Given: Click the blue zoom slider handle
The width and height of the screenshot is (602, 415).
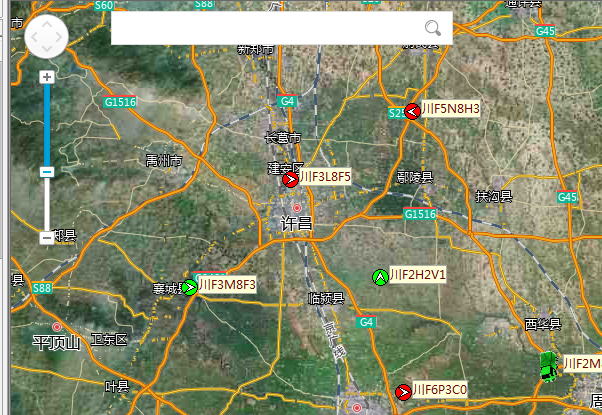Looking at the screenshot, I should [x=46, y=172].
